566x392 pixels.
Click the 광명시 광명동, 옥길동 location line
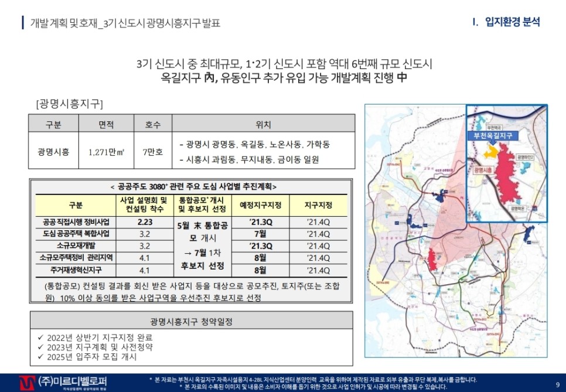point(255,145)
